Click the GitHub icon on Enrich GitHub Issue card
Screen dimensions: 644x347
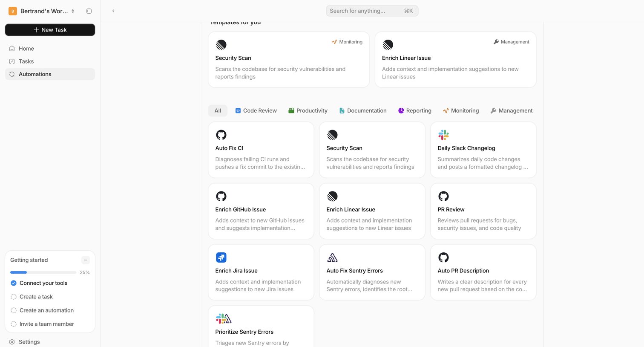pos(221,196)
